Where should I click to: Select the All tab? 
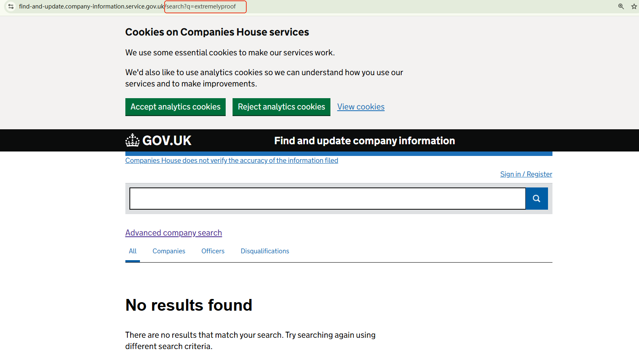click(x=133, y=251)
